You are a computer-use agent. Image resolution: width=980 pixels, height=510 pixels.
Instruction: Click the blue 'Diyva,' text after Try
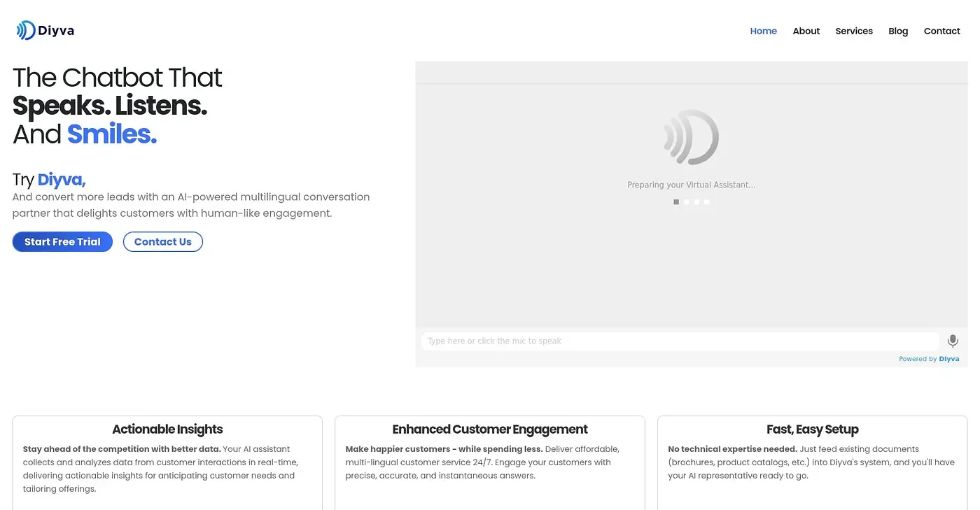coord(62,180)
